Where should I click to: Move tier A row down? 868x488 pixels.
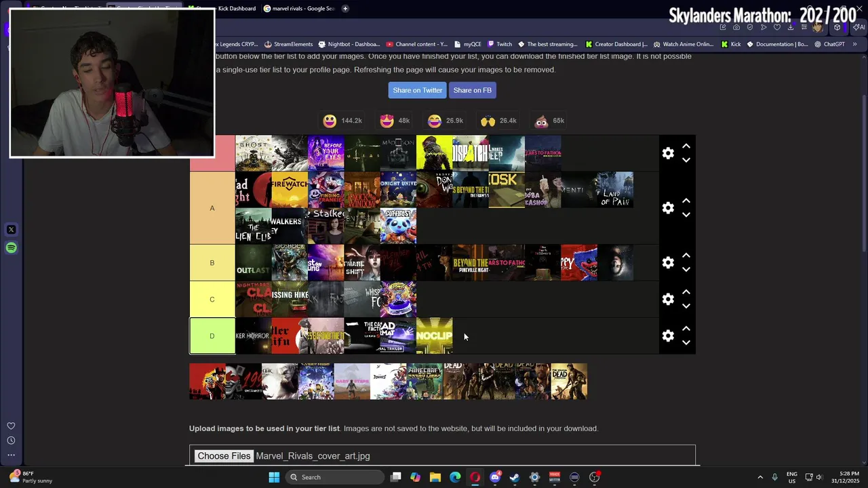[686, 215]
